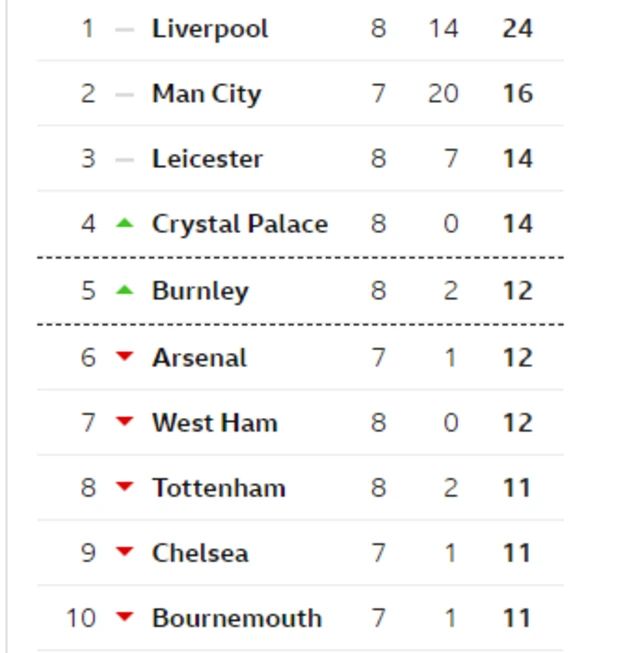Open the Man City team link

point(206,94)
